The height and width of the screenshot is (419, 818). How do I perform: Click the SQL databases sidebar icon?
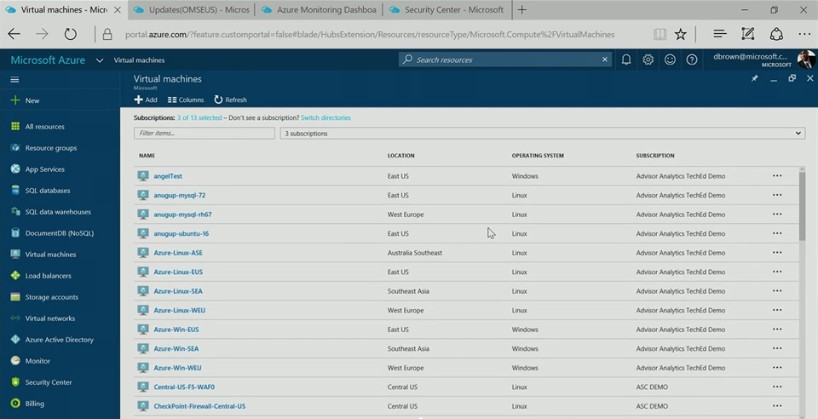(15, 190)
